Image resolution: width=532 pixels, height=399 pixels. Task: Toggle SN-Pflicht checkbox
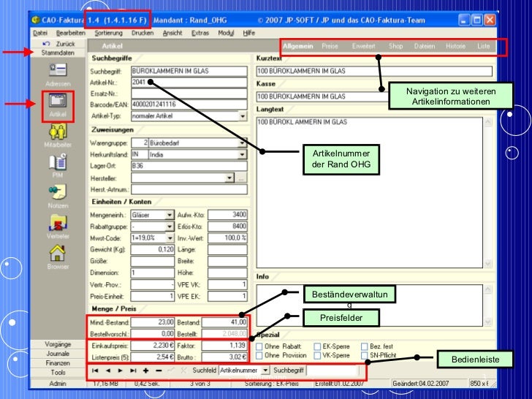click(365, 355)
